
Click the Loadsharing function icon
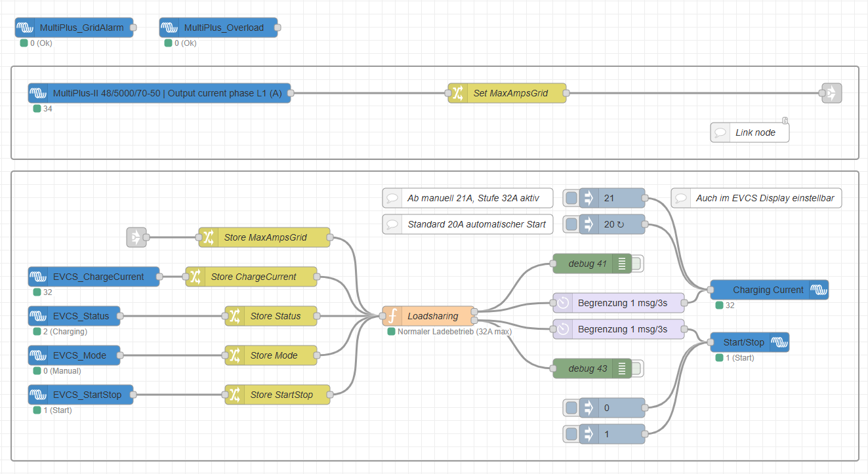click(x=392, y=316)
